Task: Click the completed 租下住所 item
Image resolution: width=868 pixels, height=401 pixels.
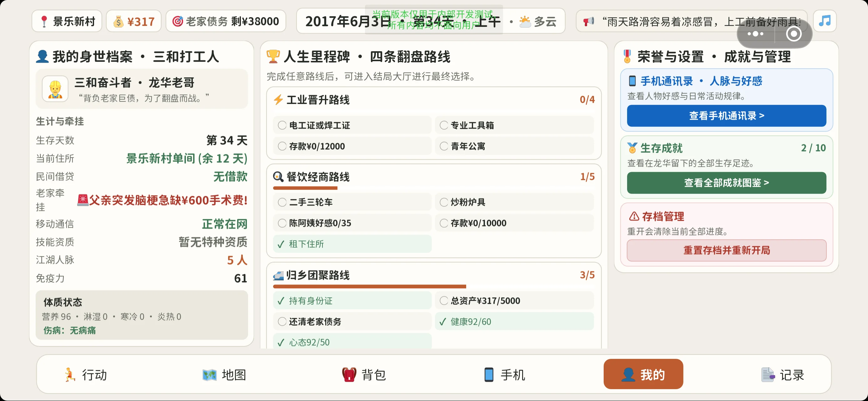Action: point(352,244)
